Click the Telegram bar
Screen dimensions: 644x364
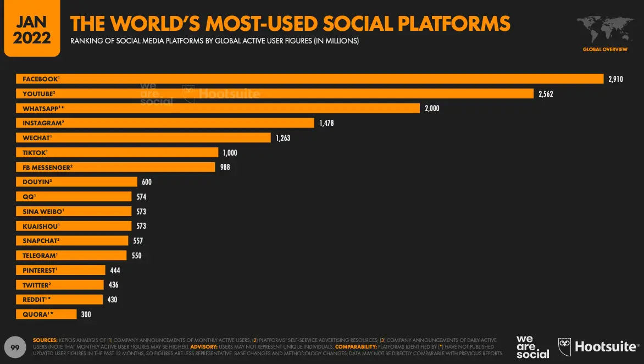[x=71, y=256]
